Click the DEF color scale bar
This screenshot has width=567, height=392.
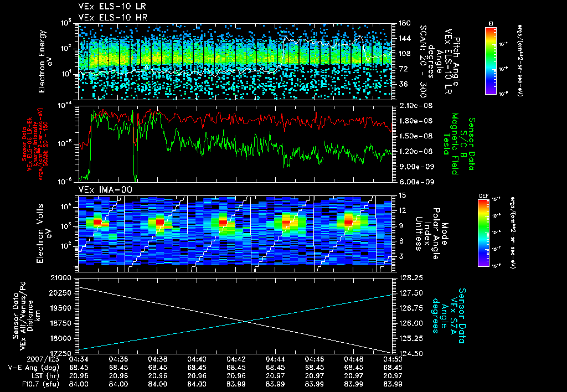coord(483,233)
